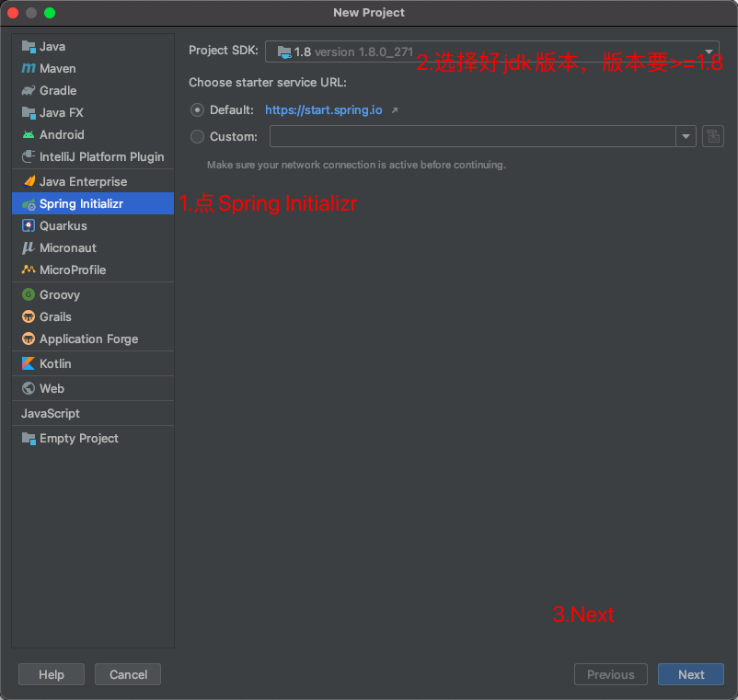Click the Previous button
The width and height of the screenshot is (738, 700).
tap(611, 674)
